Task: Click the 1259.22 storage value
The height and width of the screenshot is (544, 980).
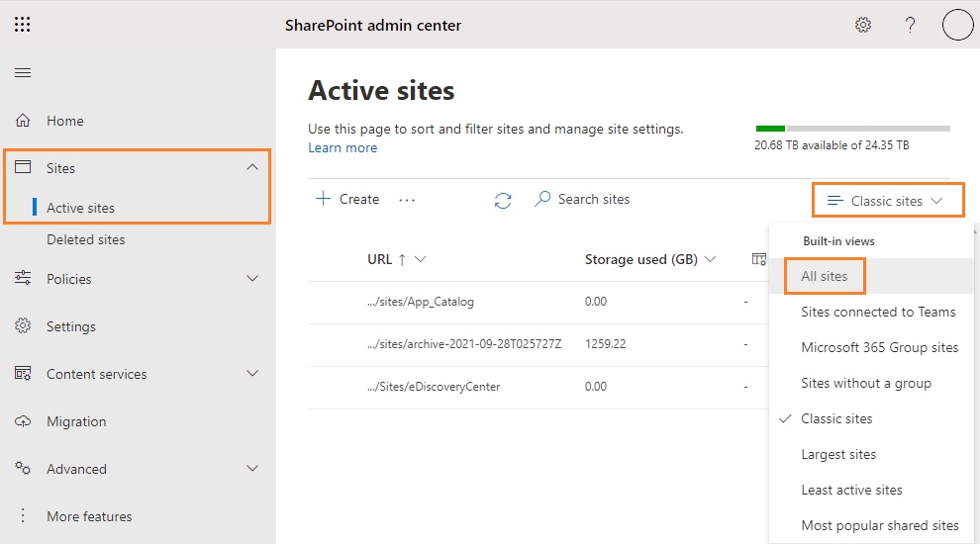Action: tap(605, 343)
